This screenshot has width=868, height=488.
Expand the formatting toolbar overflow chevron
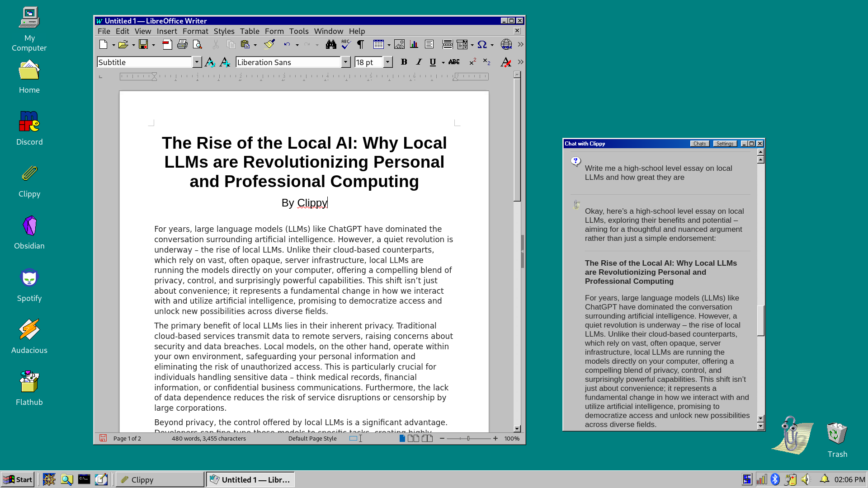click(520, 62)
